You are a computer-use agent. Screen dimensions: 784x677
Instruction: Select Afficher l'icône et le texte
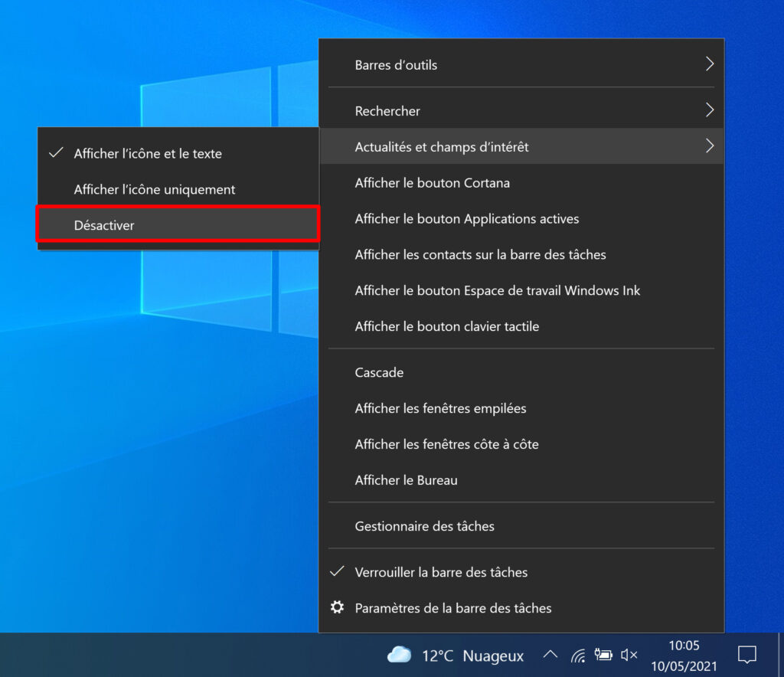[x=178, y=153]
